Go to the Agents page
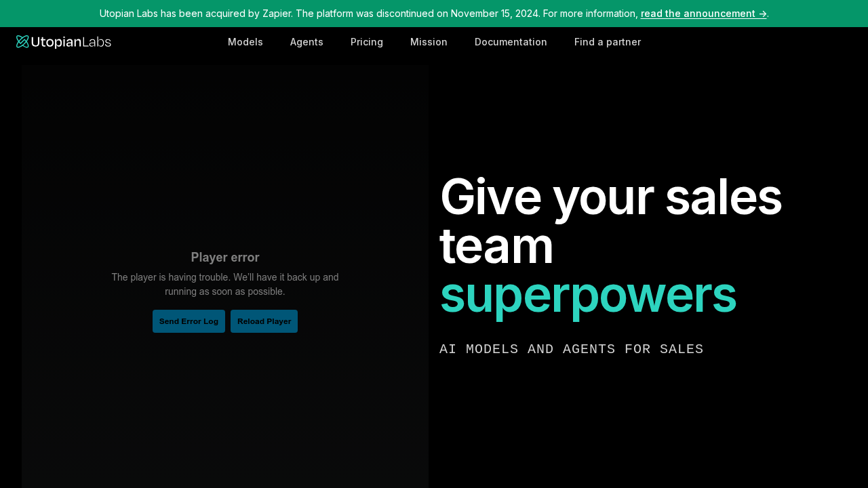Screen dimensions: 868x488 pyautogui.click(x=307, y=42)
